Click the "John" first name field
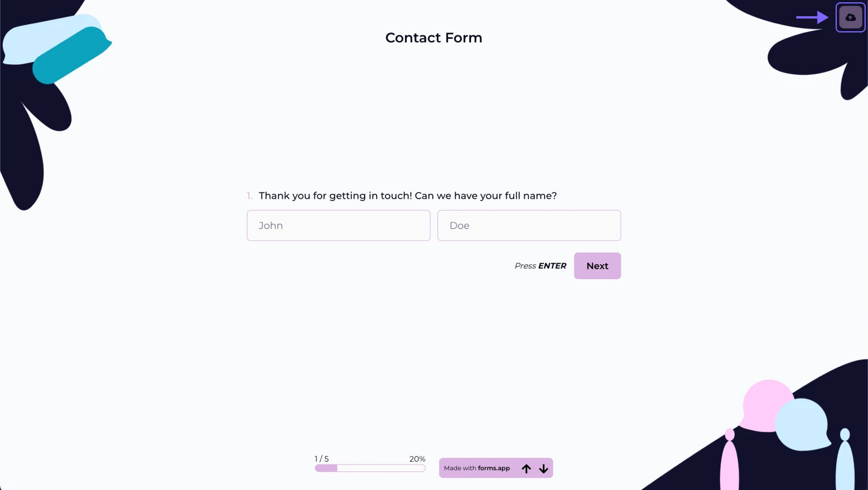This screenshot has width=868, height=490. point(339,225)
